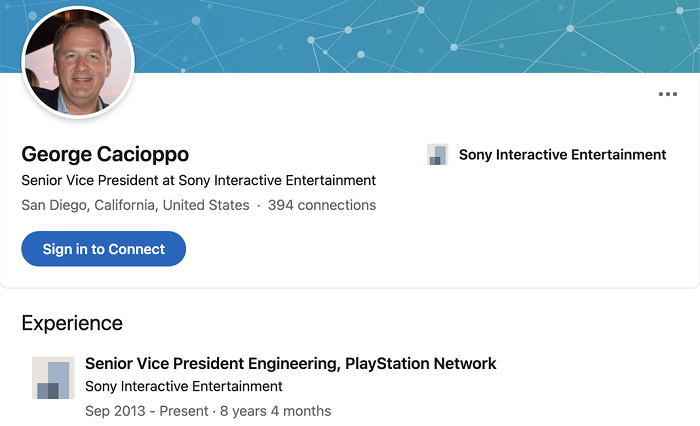Open Sony Interactive Entertainment logo in header
This screenshot has height=426, width=700.
(438, 155)
